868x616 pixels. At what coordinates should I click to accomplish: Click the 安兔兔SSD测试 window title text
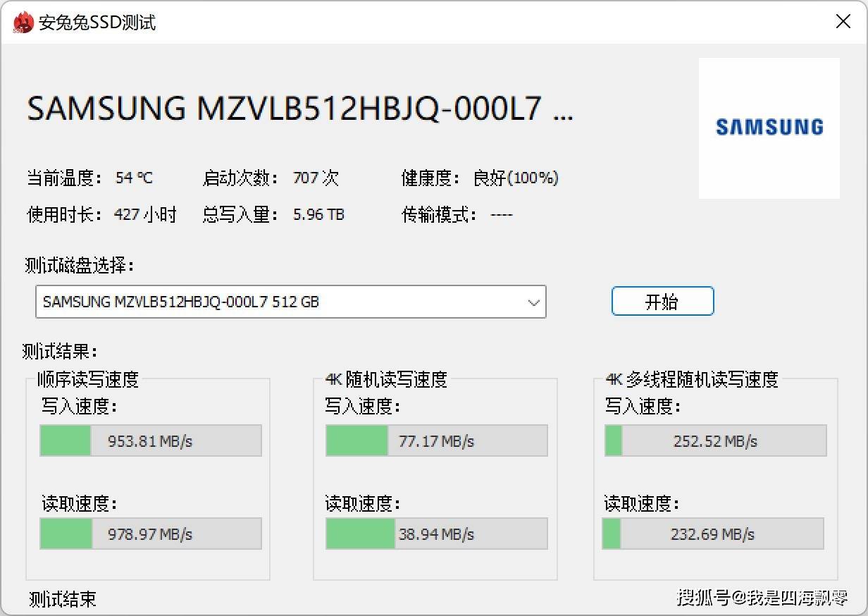pyautogui.click(x=97, y=23)
